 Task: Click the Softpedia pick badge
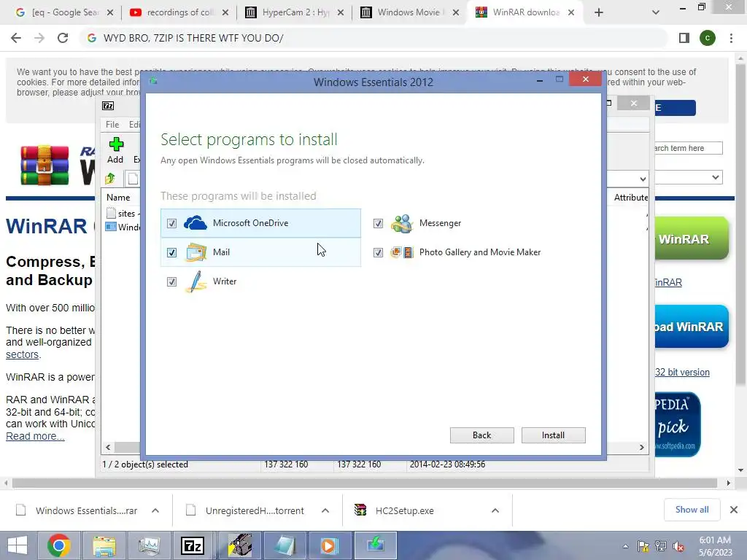coord(678,424)
